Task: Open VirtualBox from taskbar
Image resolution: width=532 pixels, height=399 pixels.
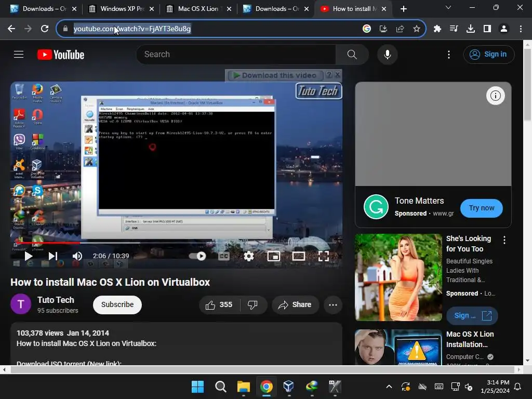Action: click(x=288, y=387)
